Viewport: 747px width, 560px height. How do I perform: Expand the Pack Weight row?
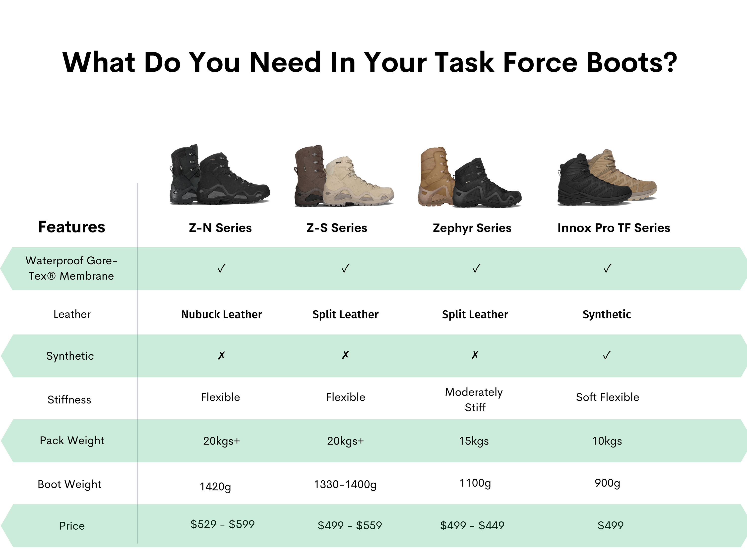pyautogui.click(x=72, y=441)
